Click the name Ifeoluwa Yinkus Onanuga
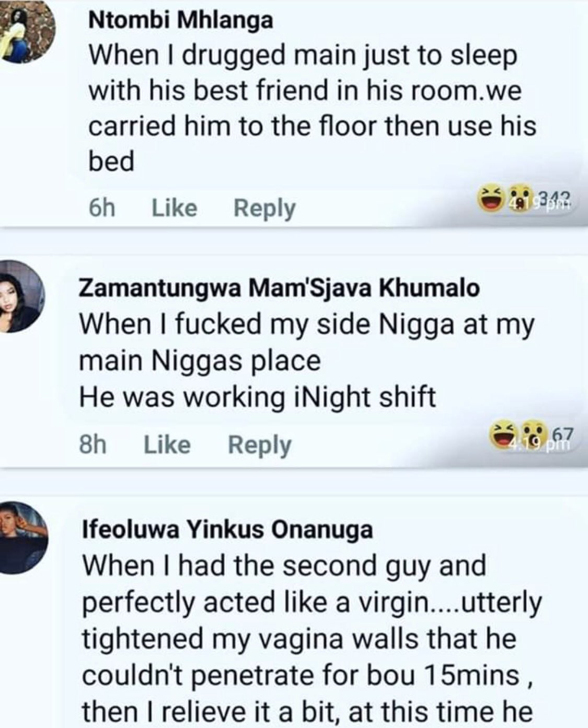This screenshot has width=588, height=728. [x=227, y=530]
